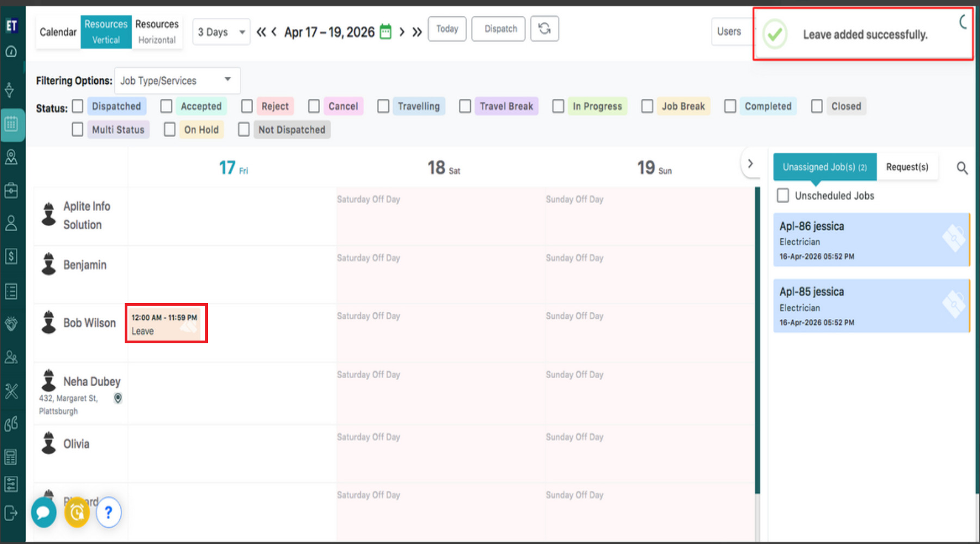Switch to the Request(s) tab
Viewport: 980px width, 544px height.
click(907, 167)
